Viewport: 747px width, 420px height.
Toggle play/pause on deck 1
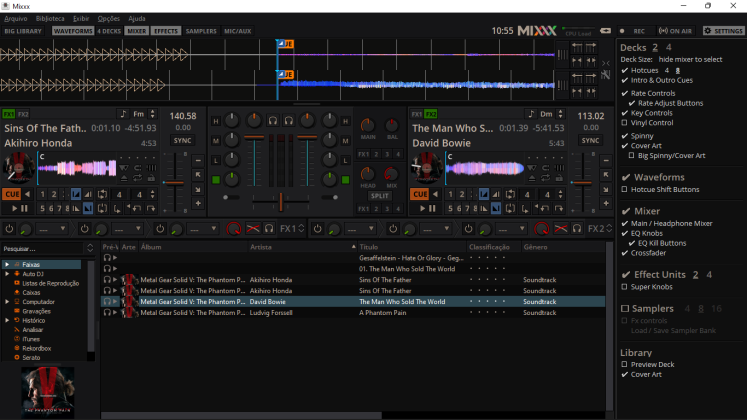[19, 208]
